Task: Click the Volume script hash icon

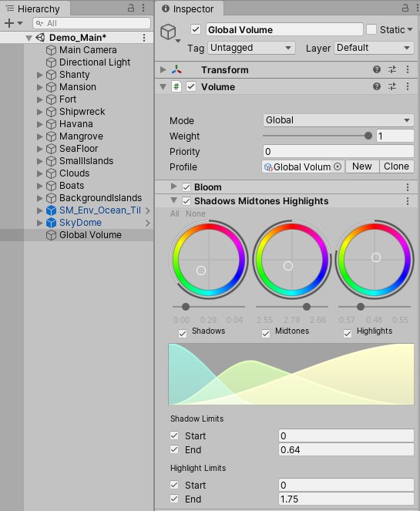Action: (x=176, y=86)
